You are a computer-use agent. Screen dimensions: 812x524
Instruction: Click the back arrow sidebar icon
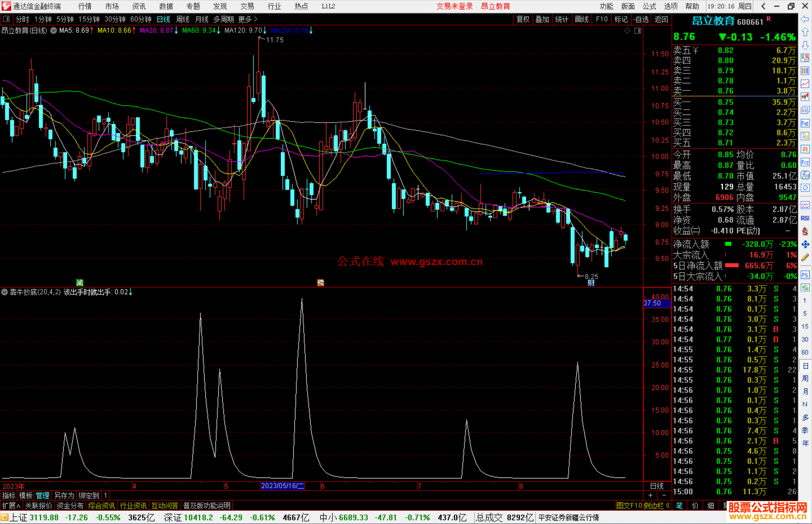tap(804, 19)
